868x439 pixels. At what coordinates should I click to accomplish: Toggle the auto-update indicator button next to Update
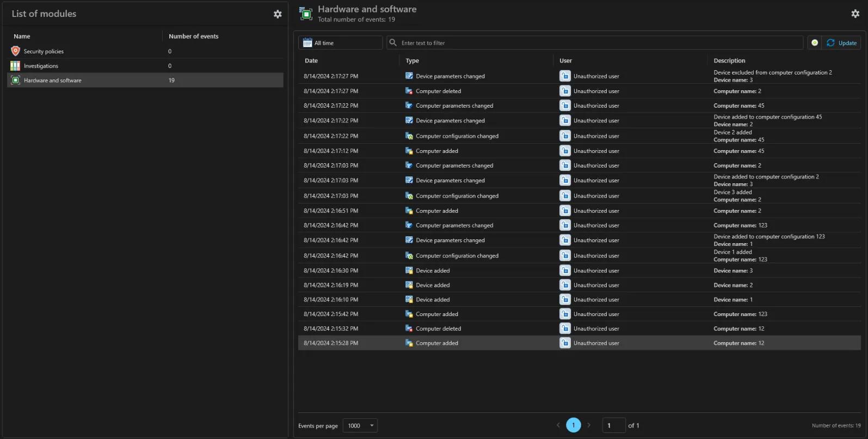pos(814,42)
